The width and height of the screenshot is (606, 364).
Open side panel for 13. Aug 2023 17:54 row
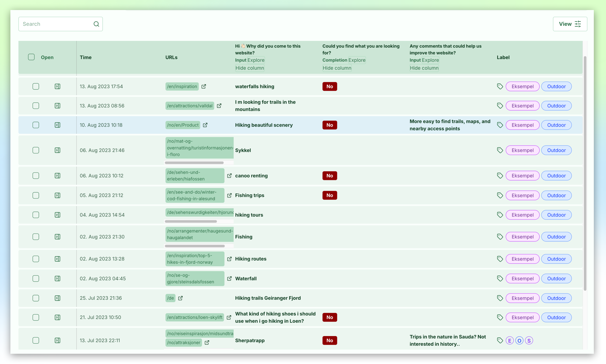click(57, 86)
